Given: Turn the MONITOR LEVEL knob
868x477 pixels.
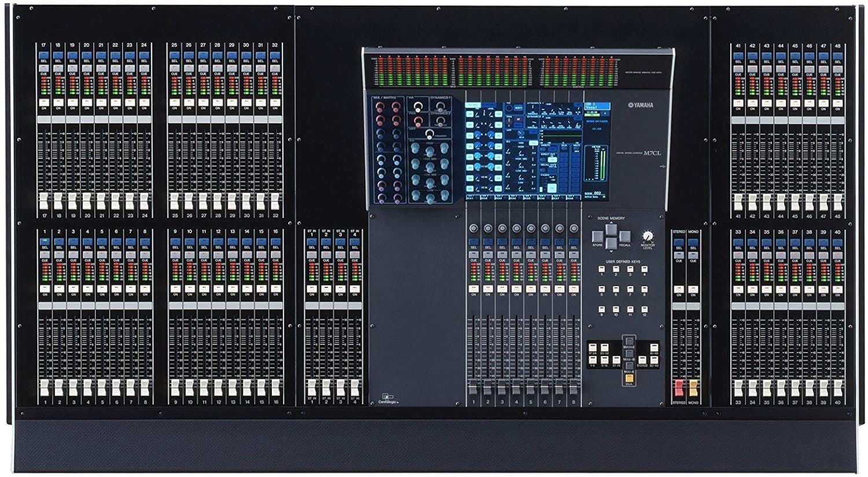Looking at the screenshot, I should click(648, 236).
